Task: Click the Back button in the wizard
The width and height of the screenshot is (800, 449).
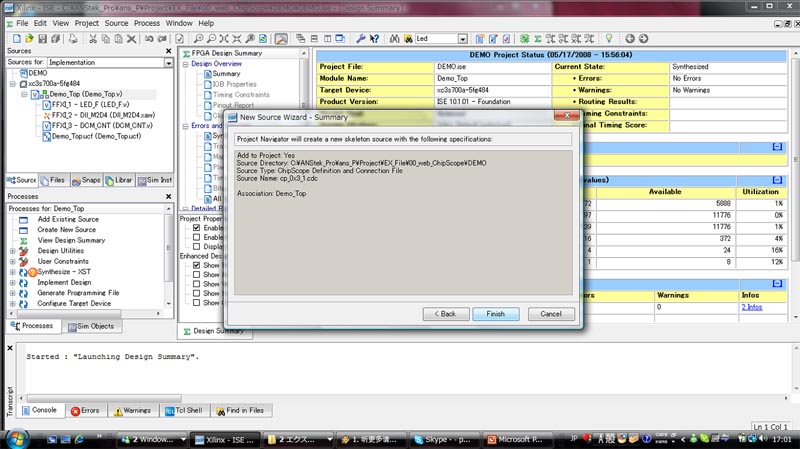Action: pyautogui.click(x=446, y=314)
